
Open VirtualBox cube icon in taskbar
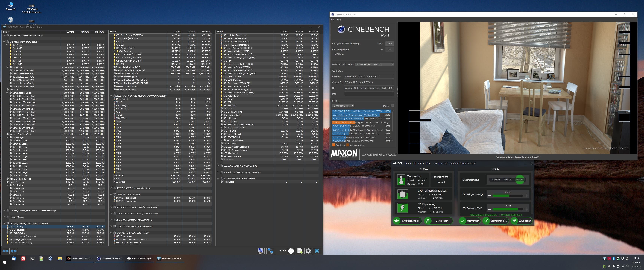click(x=50, y=259)
